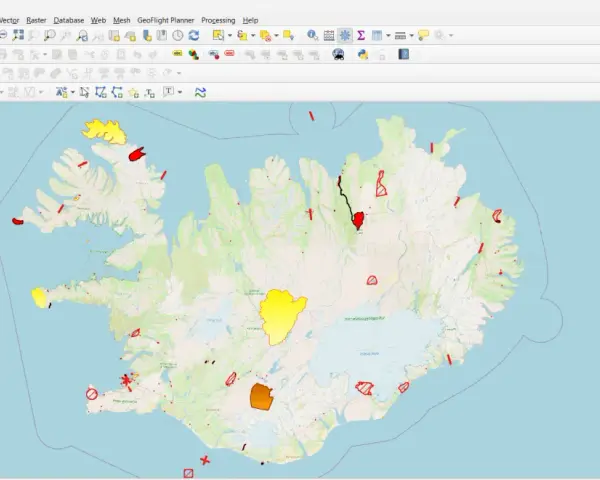The width and height of the screenshot is (600, 480).
Task: Click the globe with binoculars icon
Action: point(338,54)
